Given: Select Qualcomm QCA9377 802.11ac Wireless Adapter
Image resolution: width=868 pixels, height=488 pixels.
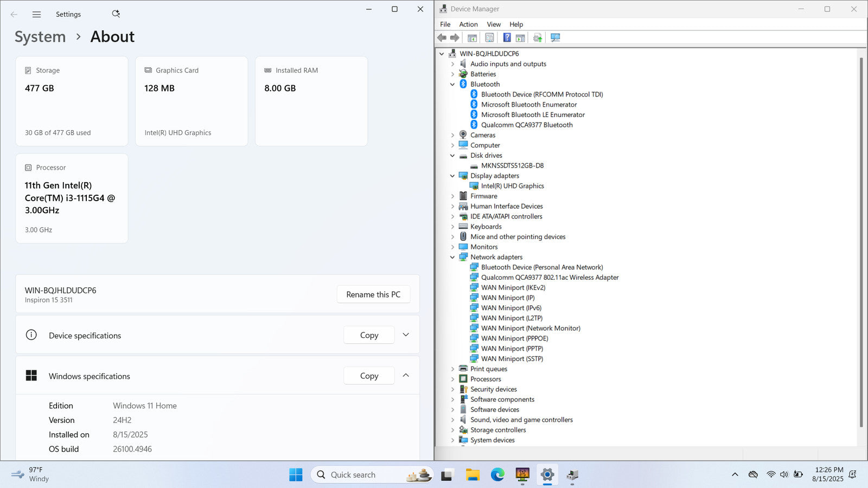Looking at the screenshot, I should (550, 277).
